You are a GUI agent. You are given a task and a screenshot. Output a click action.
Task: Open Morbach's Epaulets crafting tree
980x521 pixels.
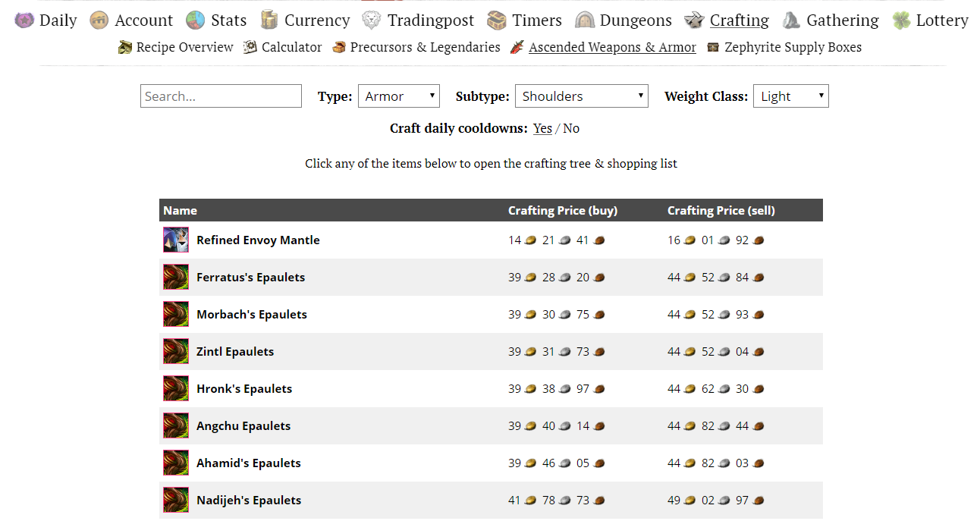252,315
